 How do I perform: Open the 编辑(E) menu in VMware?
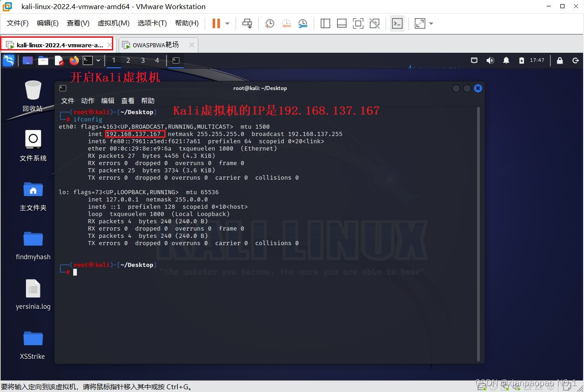[x=48, y=23]
